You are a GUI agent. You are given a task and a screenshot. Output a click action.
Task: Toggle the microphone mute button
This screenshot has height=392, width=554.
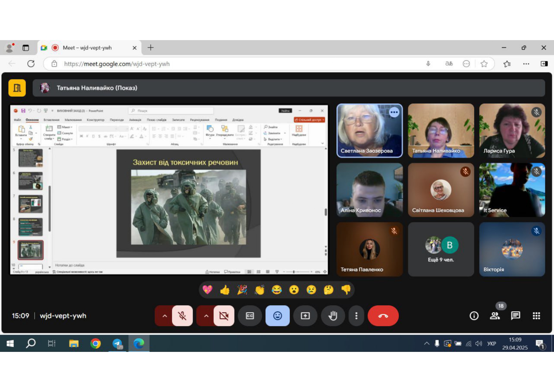pos(182,316)
